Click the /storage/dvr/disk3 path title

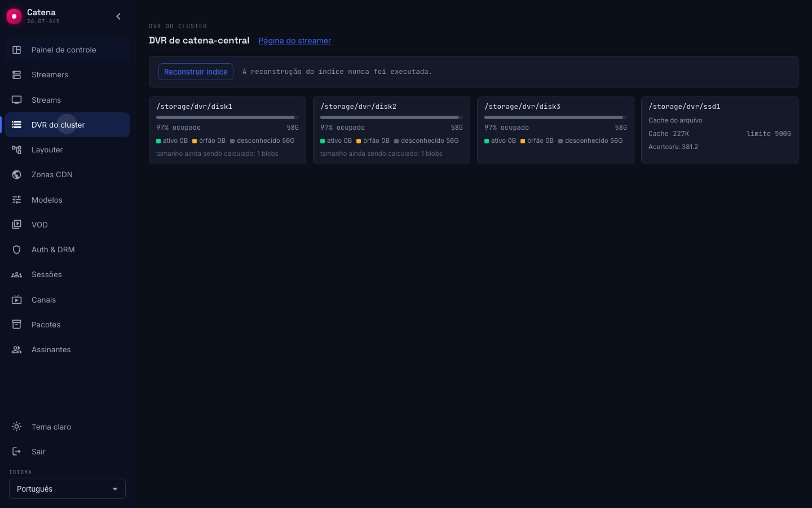coord(522,107)
